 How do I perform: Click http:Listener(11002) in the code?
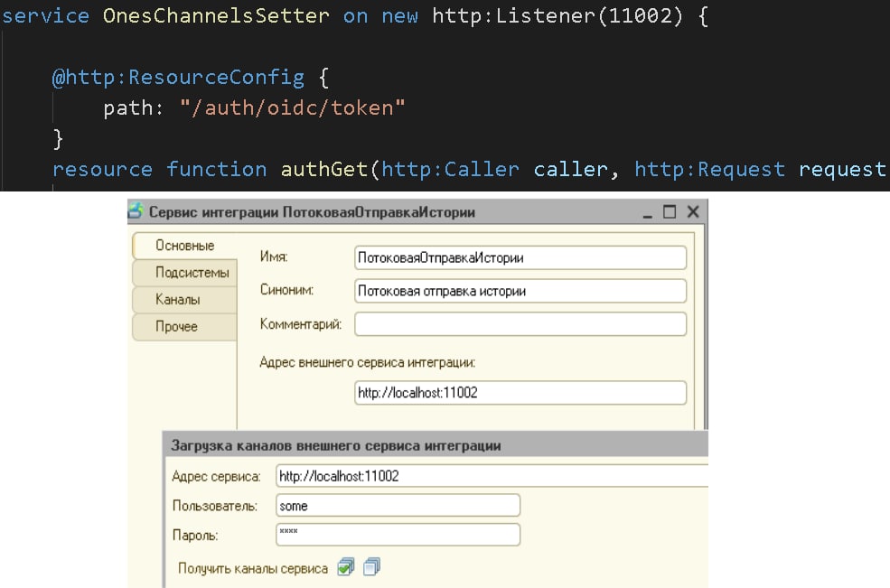pyautogui.click(x=557, y=15)
